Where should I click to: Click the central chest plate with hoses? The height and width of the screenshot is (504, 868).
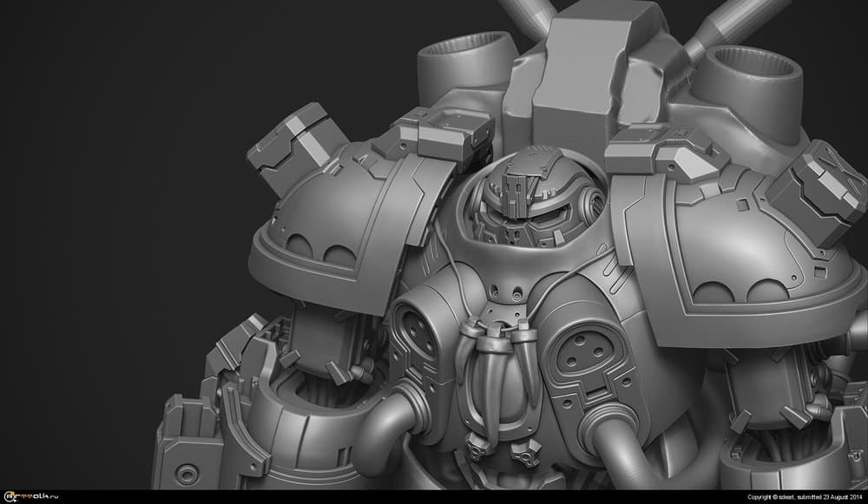click(499, 364)
